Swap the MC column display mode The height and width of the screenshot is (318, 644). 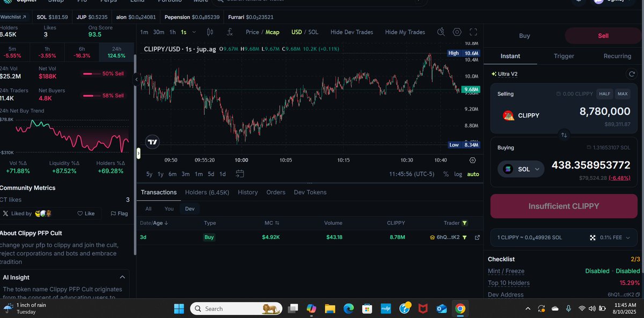(277, 223)
